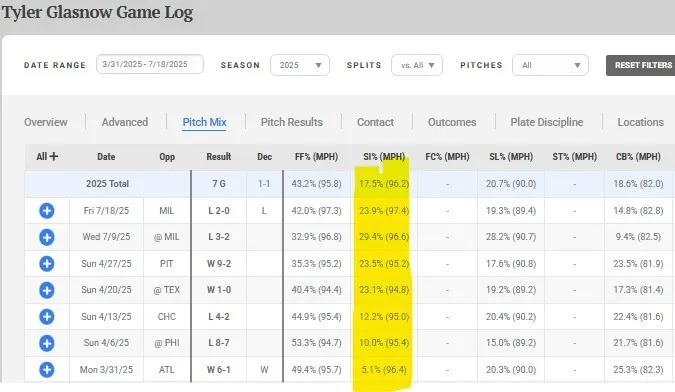This screenshot has height=392, width=675.
Task: Sort by the CB% (MPH) column header
Action: (638, 157)
